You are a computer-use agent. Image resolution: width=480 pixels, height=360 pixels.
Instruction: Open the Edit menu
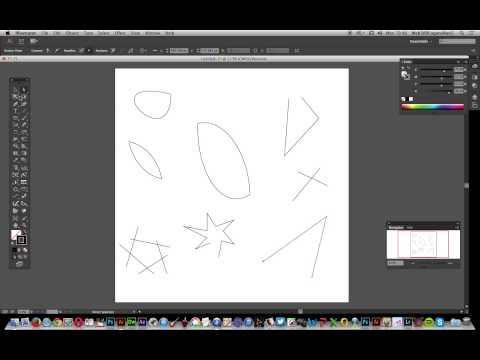click(x=57, y=33)
